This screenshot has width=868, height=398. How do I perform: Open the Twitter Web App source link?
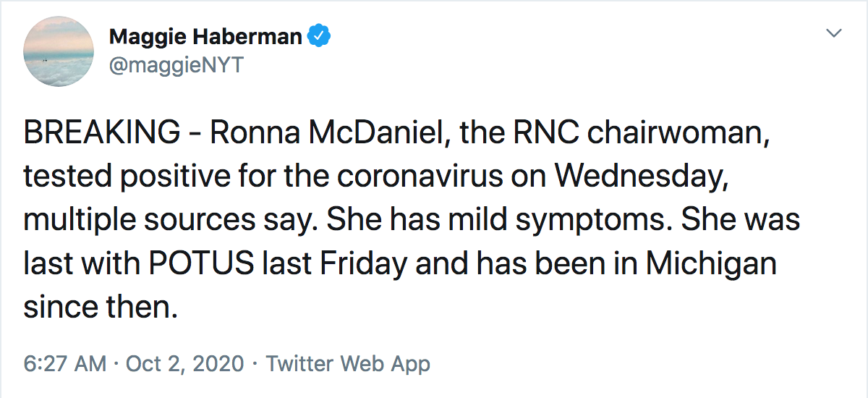(348, 363)
